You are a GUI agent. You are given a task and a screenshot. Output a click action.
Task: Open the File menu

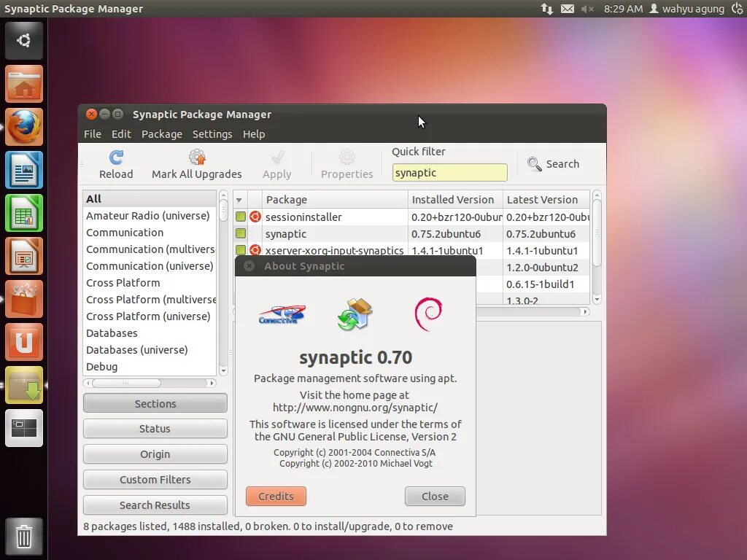click(x=93, y=134)
